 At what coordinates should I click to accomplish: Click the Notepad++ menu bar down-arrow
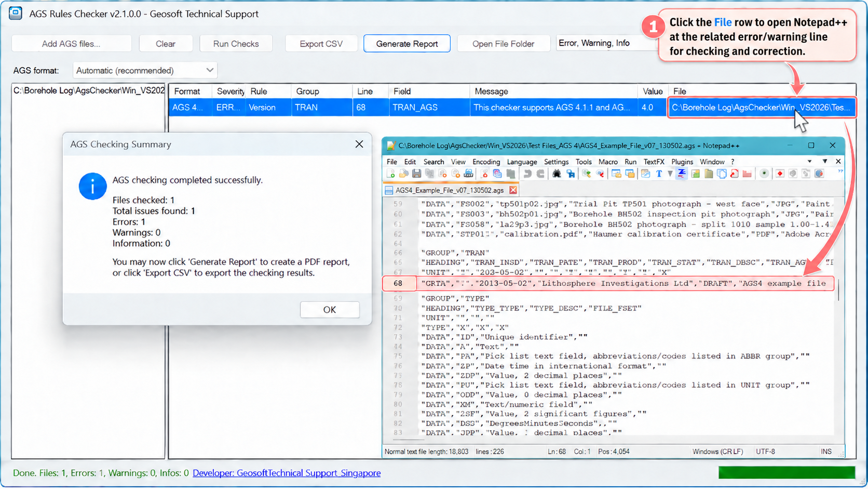tap(809, 162)
